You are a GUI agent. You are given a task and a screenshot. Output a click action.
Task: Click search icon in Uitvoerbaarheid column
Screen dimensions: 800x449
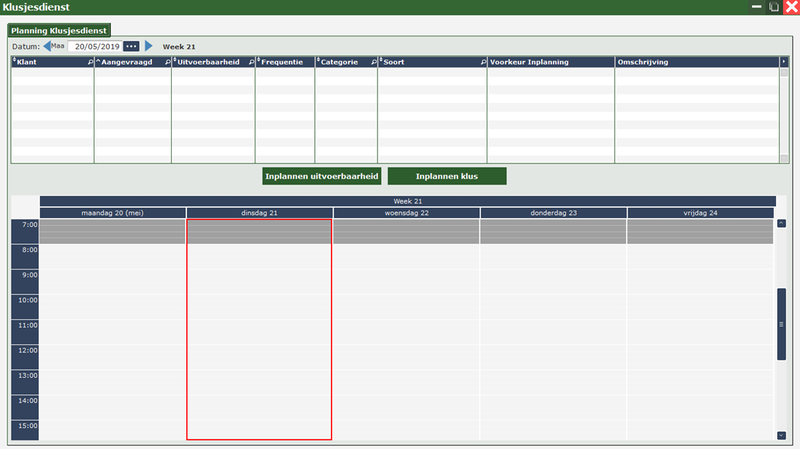click(x=250, y=62)
